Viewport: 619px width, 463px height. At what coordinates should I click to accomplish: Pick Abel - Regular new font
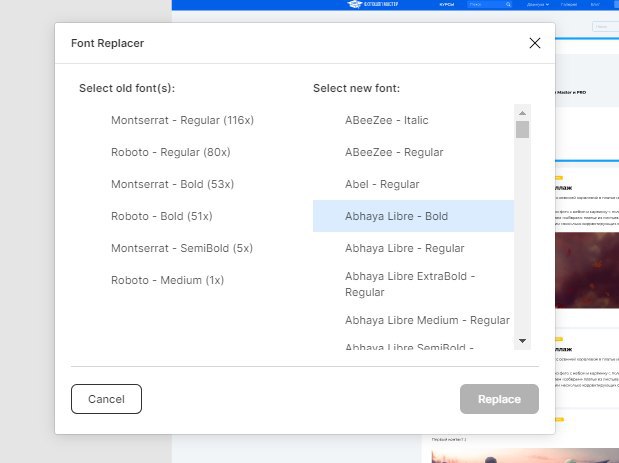point(413,184)
